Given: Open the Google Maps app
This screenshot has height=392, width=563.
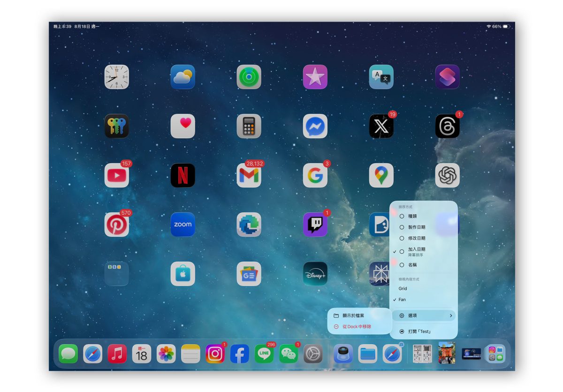Looking at the screenshot, I should [x=381, y=175].
